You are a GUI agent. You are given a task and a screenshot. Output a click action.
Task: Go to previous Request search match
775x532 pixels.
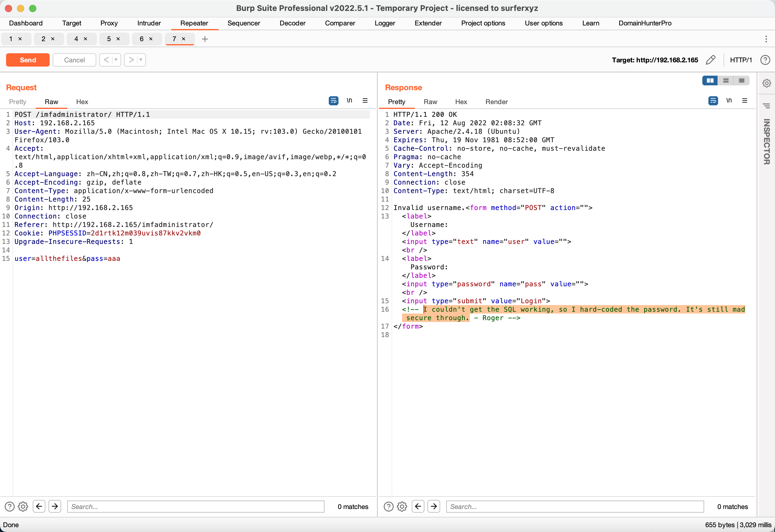(39, 507)
